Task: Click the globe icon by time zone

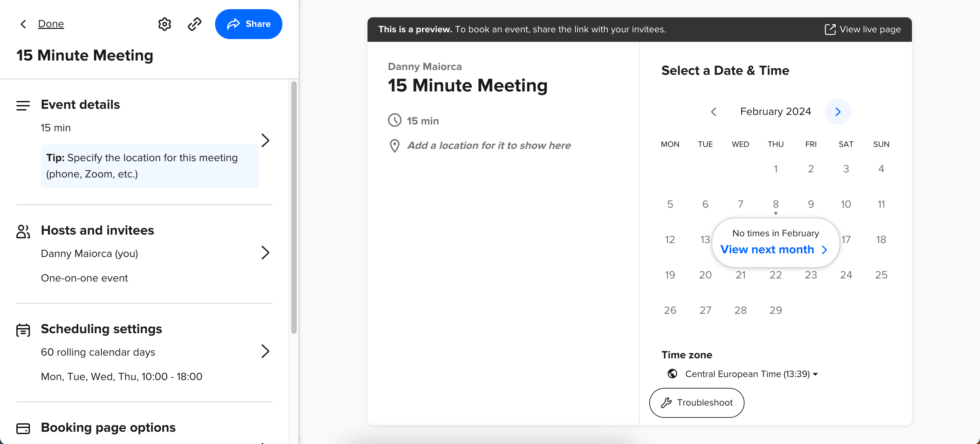Action: click(672, 374)
